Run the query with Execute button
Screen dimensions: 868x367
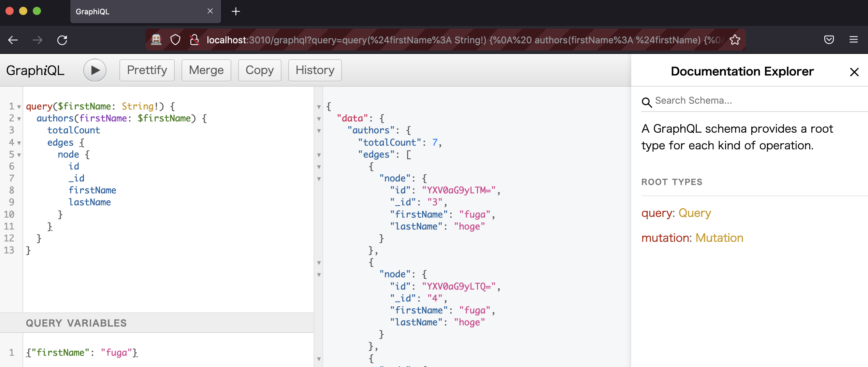95,70
